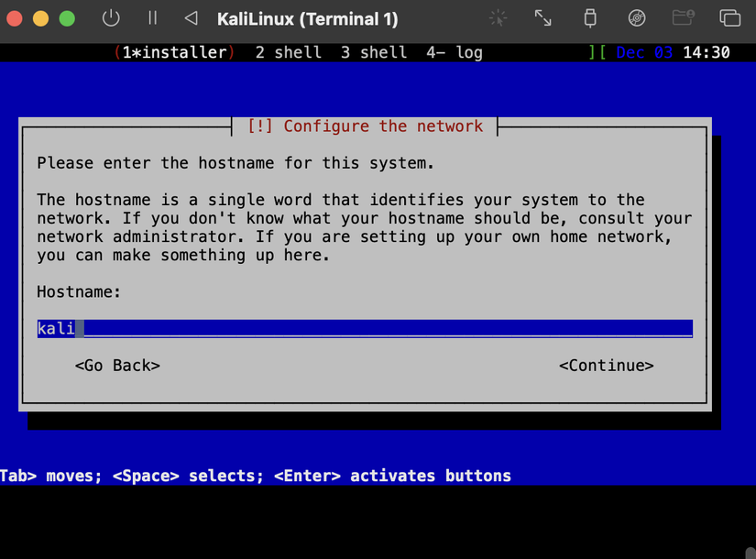Image resolution: width=756 pixels, height=559 pixels.
Task: Switch to the 2 shell tab
Action: click(x=289, y=52)
